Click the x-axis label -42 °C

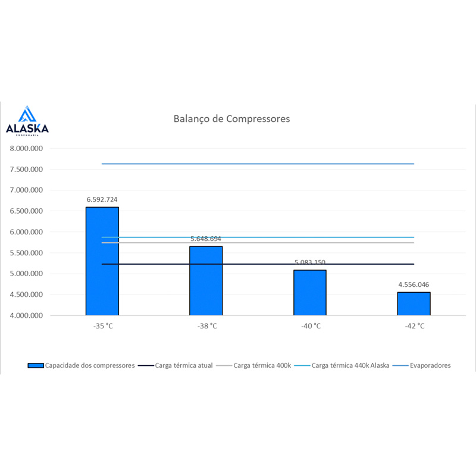coord(415,326)
